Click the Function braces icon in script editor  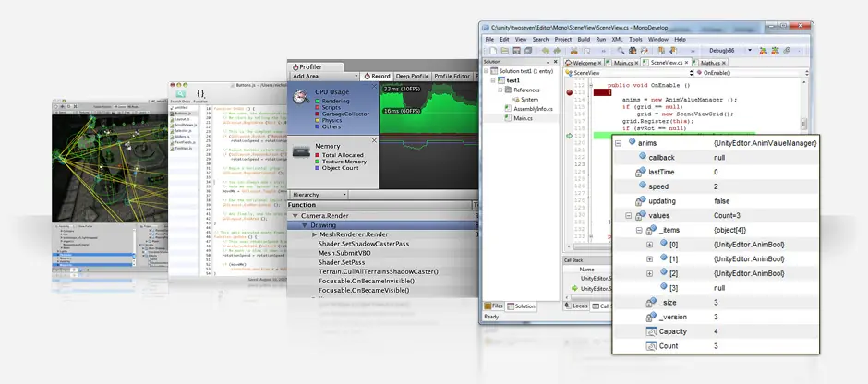[x=200, y=94]
